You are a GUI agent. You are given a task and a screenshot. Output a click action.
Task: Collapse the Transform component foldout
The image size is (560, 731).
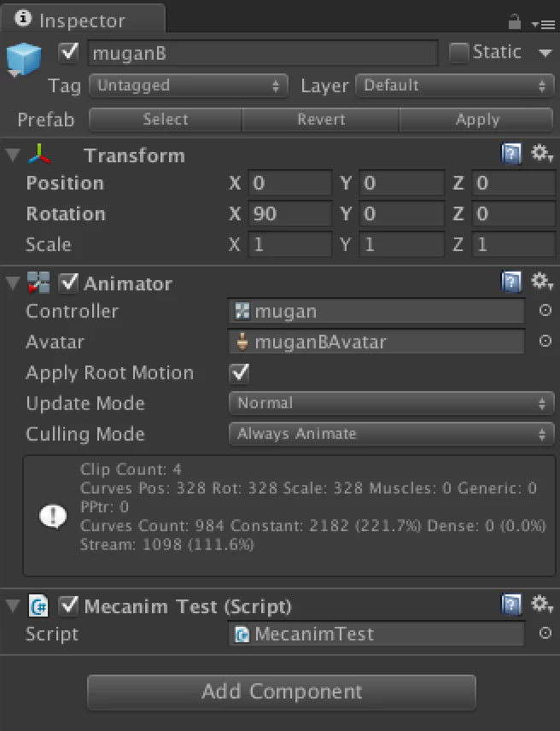point(13,155)
